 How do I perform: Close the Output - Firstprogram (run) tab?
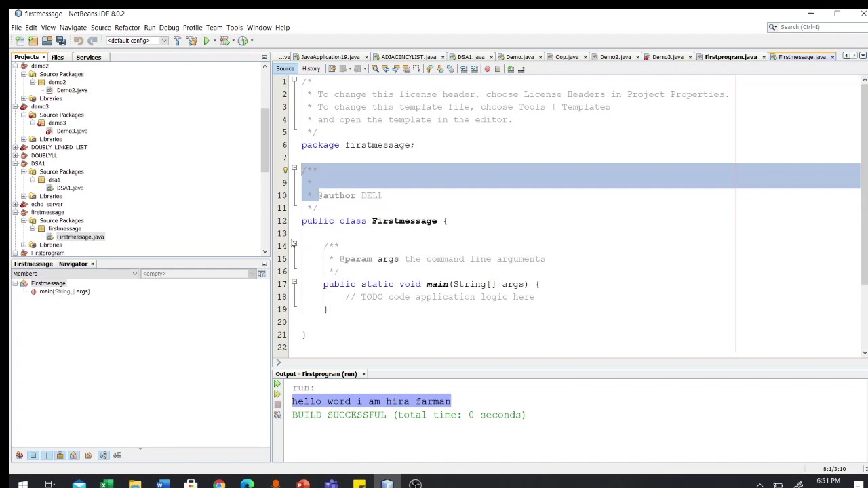click(363, 374)
